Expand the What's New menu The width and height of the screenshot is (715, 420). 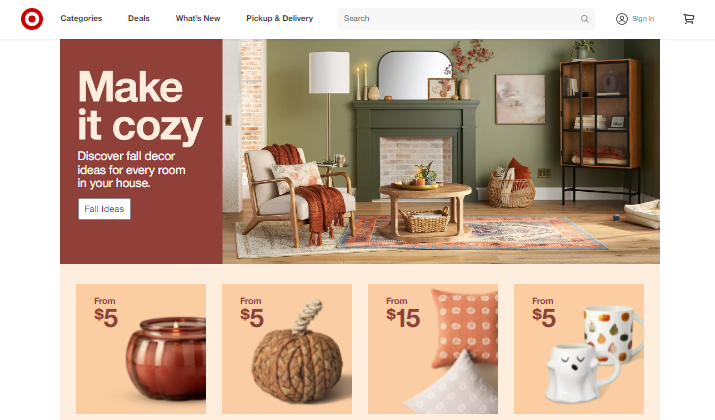(x=198, y=18)
